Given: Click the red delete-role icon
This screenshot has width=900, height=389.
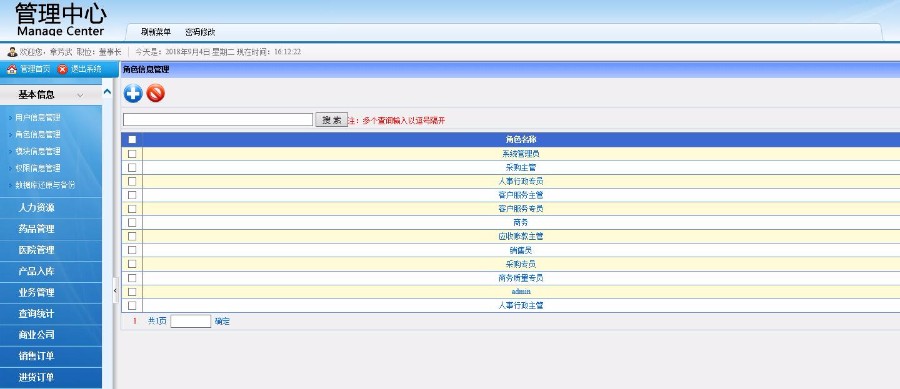Looking at the screenshot, I should 156,93.
